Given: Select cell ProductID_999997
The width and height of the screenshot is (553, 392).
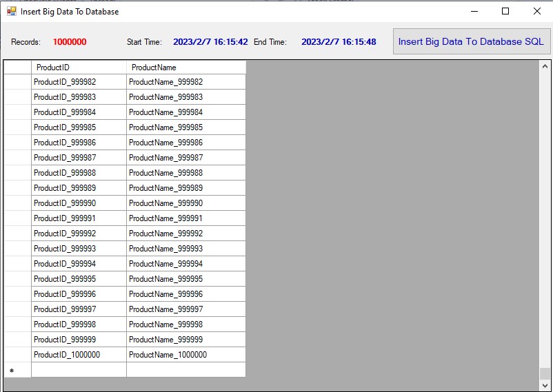Looking at the screenshot, I should point(79,309).
